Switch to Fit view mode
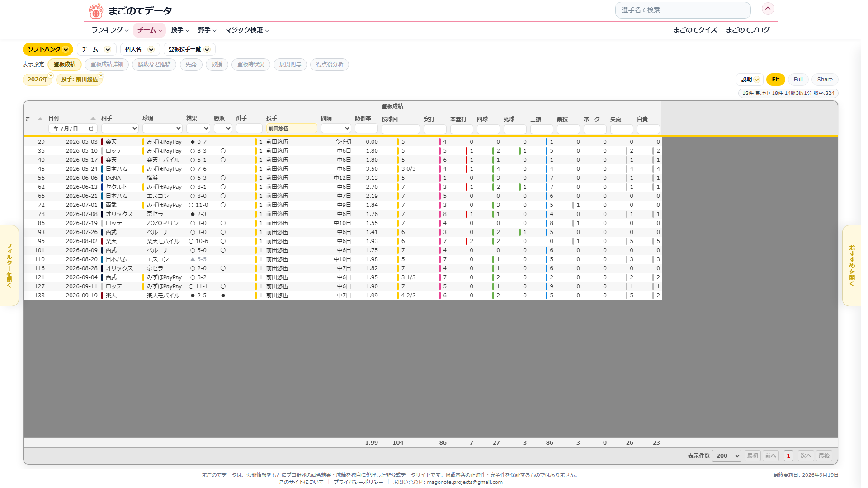 click(775, 80)
